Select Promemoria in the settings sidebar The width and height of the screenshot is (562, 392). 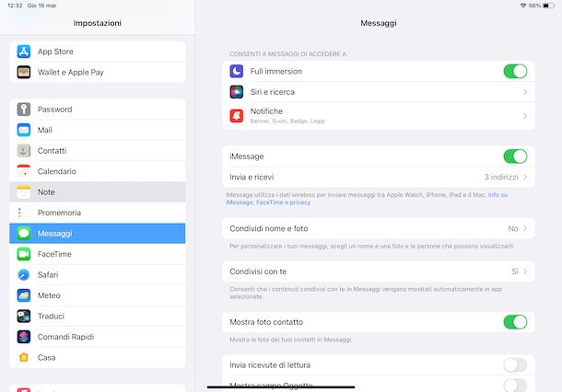click(x=98, y=213)
